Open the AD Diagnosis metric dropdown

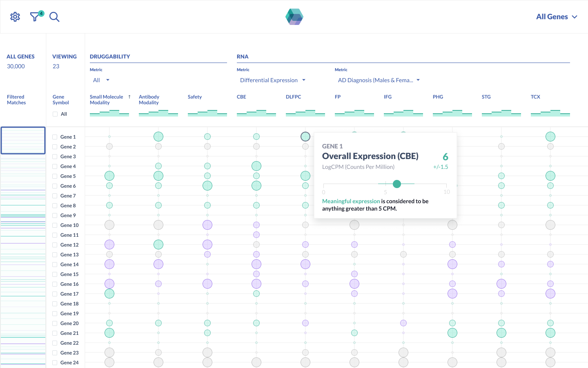379,80
